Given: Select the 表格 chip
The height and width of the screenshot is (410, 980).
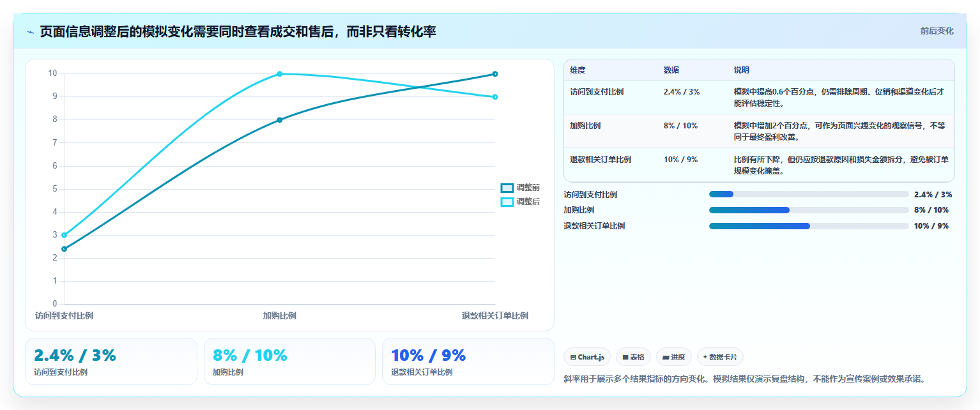Looking at the screenshot, I should tap(633, 357).
